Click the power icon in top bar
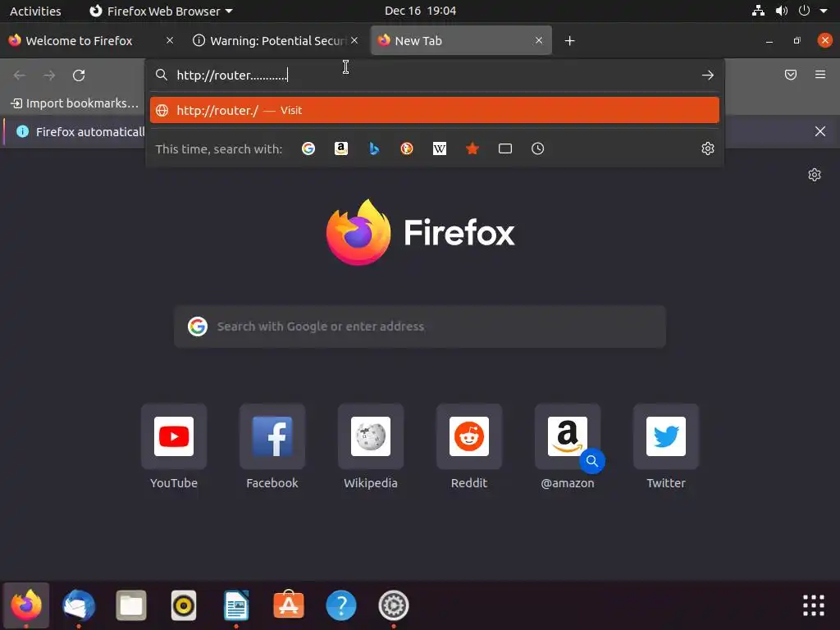 click(804, 11)
